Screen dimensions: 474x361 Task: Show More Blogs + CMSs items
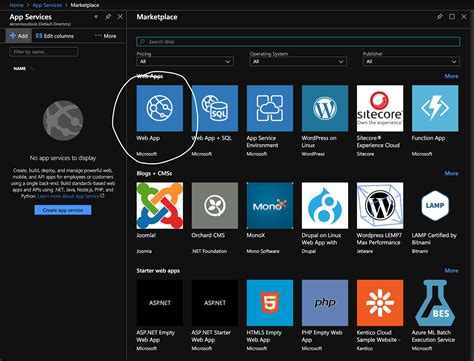coord(451,173)
